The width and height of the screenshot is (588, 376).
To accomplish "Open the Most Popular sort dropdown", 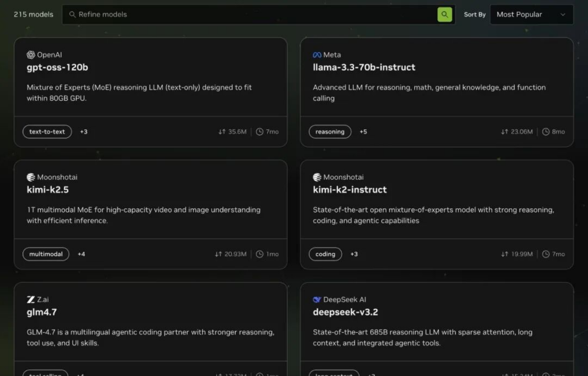I will click(x=531, y=15).
